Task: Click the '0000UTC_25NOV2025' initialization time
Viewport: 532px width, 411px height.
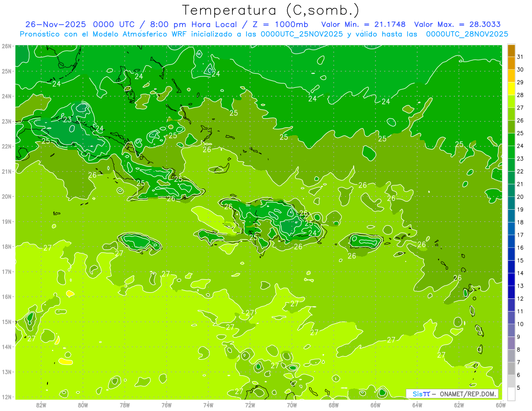Action: 301,34
